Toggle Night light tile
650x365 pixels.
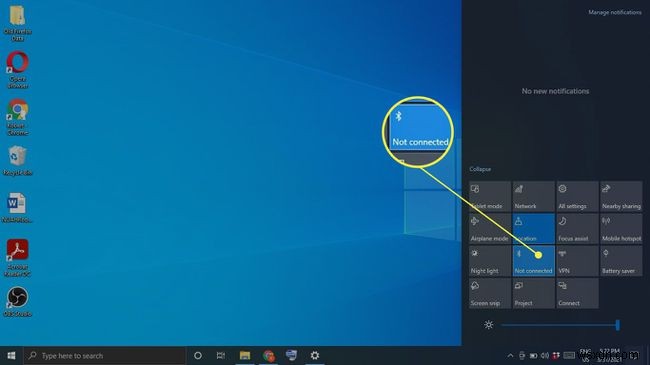(x=490, y=261)
